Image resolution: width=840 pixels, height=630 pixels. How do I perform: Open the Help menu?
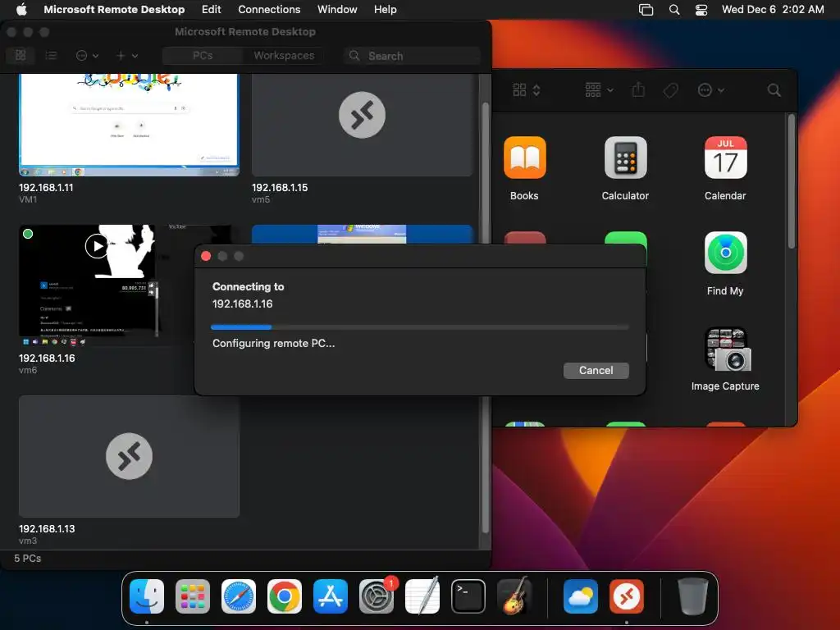386,9
